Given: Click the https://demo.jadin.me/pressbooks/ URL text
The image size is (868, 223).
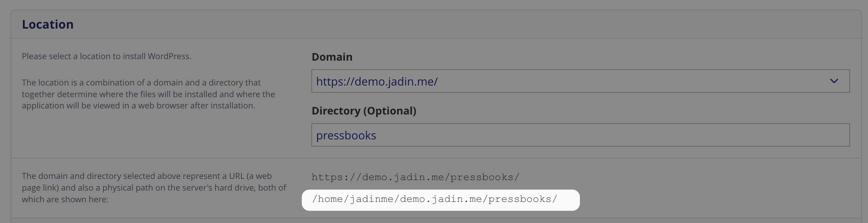Looking at the screenshot, I should 416,177.
